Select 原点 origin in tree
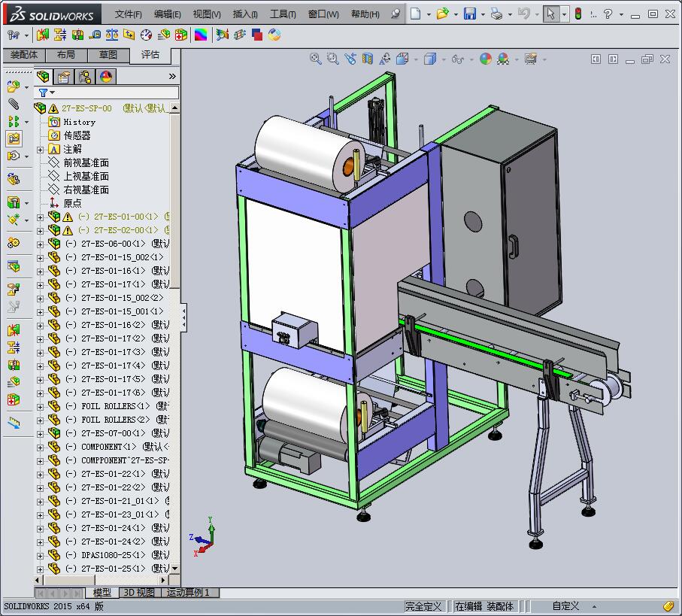 tap(72, 203)
